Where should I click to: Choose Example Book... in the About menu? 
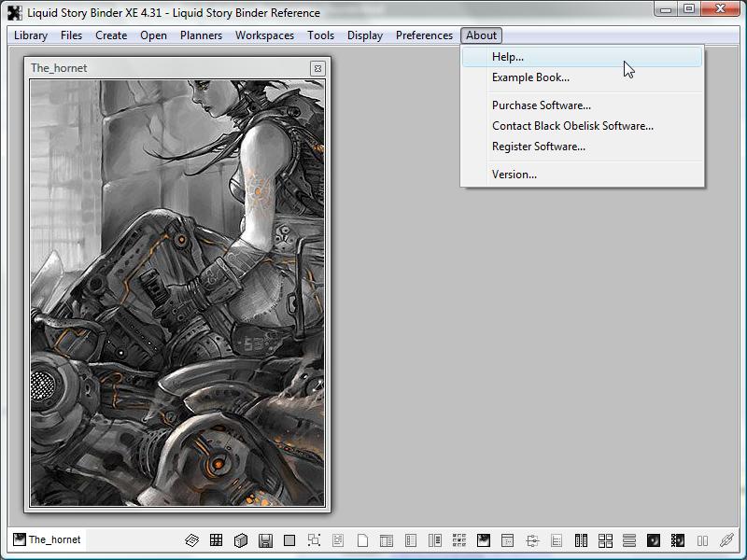pos(530,77)
